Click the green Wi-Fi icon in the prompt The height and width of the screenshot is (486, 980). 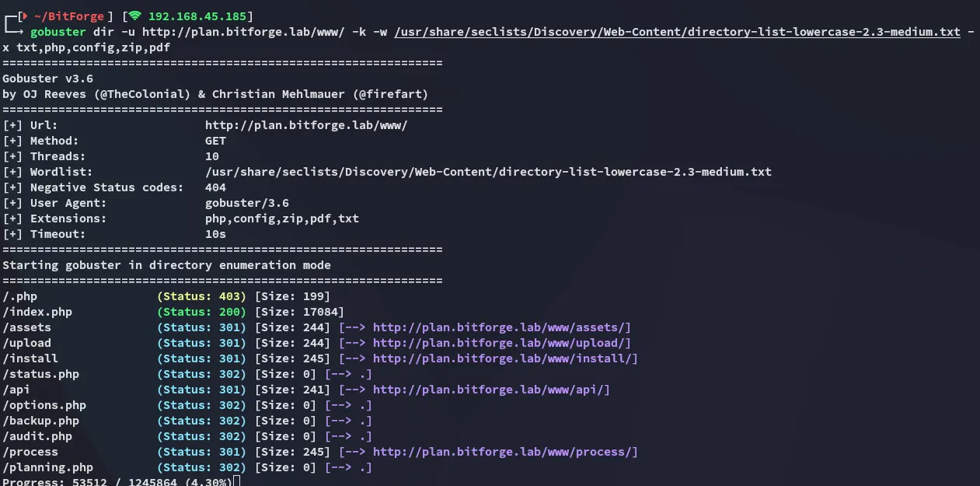point(135,16)
